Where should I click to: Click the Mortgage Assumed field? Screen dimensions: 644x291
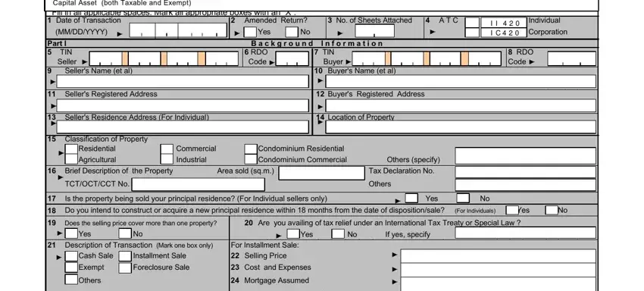(499, 284)
